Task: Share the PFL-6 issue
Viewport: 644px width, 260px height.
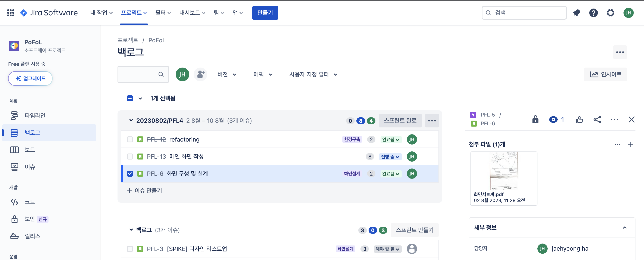Action: pos(597,120)
